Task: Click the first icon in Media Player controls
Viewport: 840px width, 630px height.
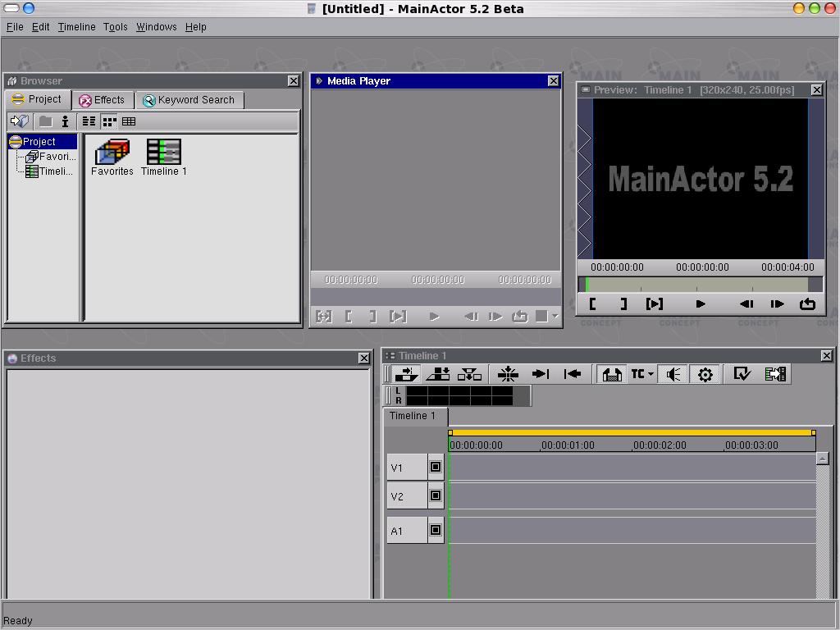Action: pos(323,317)
